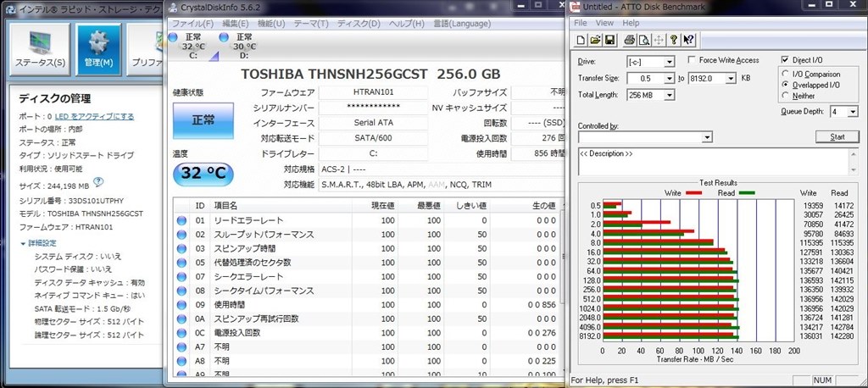Save ATTO benchmark results with floppy icon
The image size is (868, 388).
[610, 40]
